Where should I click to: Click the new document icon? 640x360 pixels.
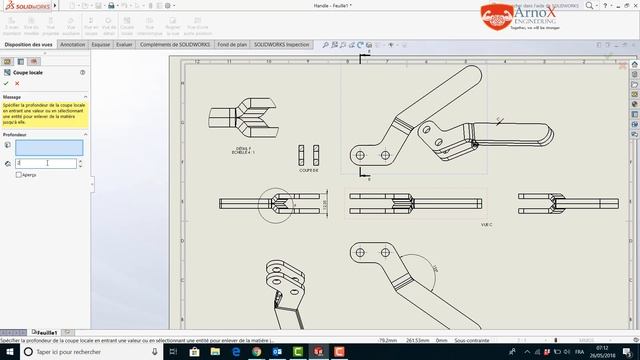point(72,6)
